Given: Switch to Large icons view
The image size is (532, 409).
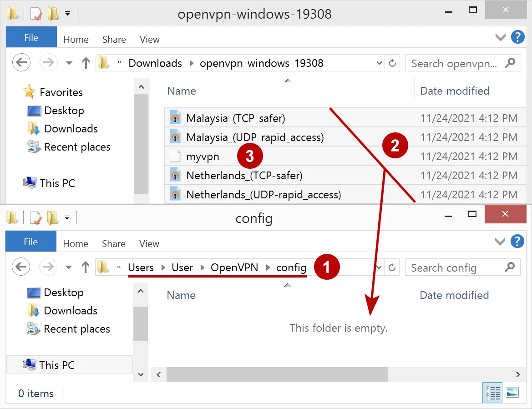Looking at the screenshot, I should (512, 392).
